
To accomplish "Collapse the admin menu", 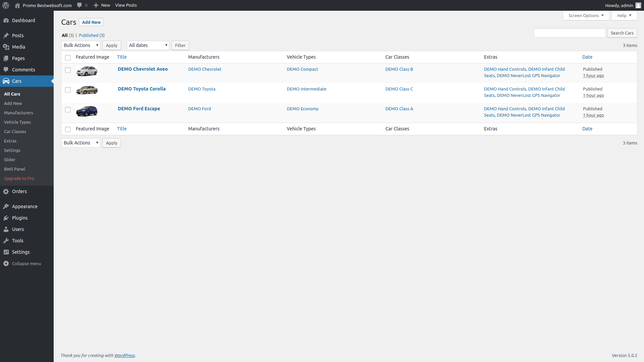I will click(x=22, y=263).
